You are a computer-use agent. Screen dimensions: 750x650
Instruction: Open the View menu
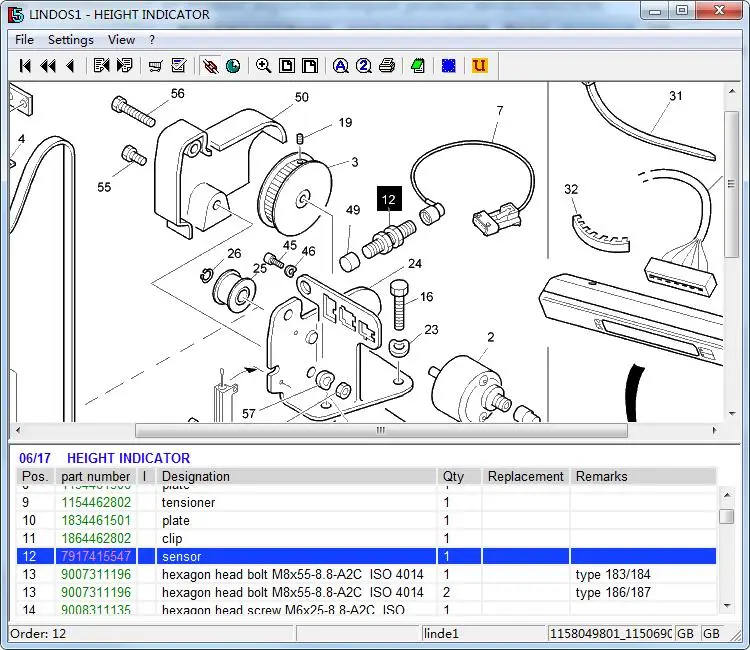[x=121, y=40]
